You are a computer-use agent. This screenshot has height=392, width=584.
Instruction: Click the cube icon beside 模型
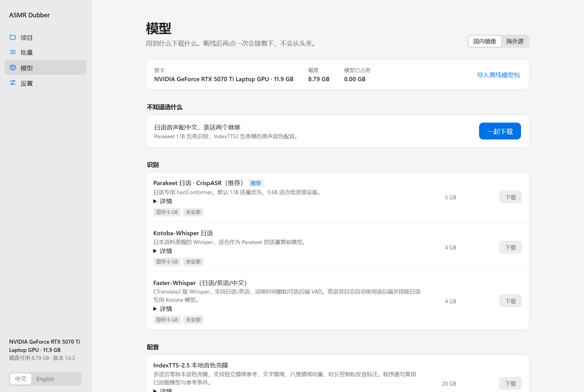click(x=13, y=67)
